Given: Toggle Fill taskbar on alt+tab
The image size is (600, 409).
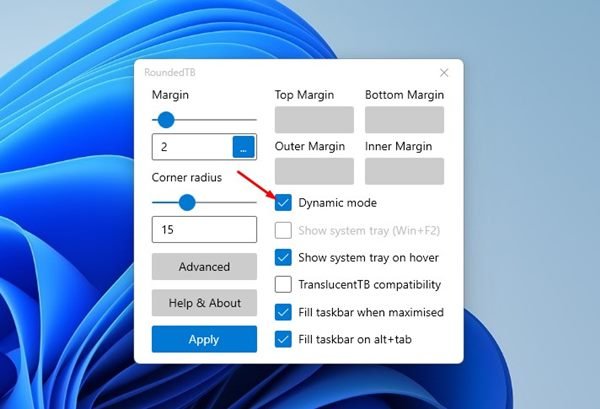Looking at the screenshot, I should point(283,338).
